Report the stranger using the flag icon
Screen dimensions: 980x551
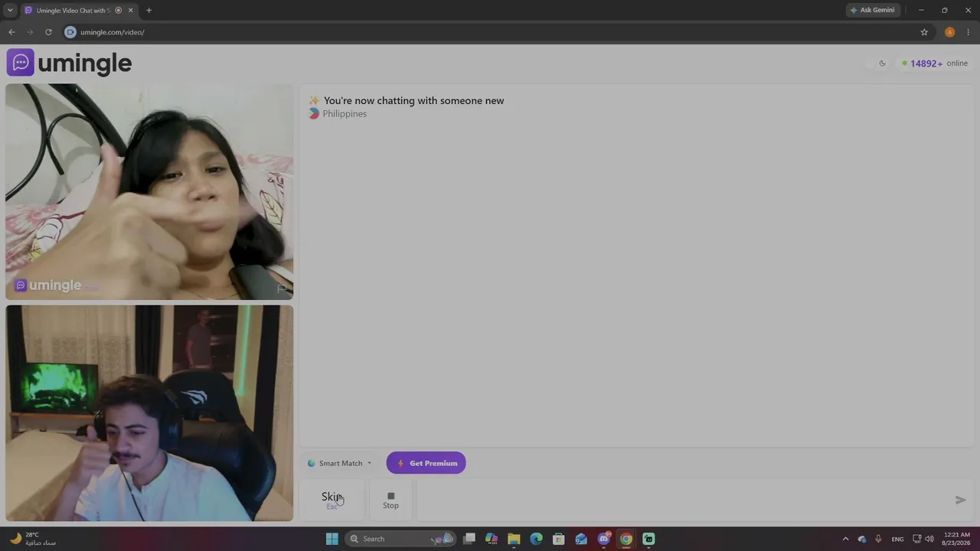click(282, 289)
